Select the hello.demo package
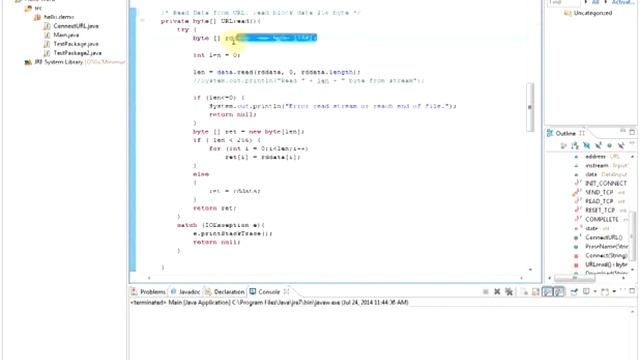 point(59,17)
